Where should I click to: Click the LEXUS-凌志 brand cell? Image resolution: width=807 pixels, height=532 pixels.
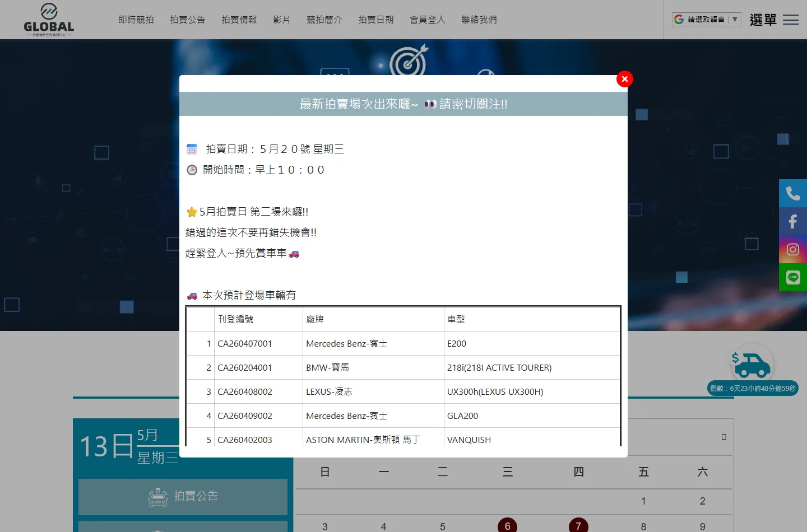click(373, 392)
